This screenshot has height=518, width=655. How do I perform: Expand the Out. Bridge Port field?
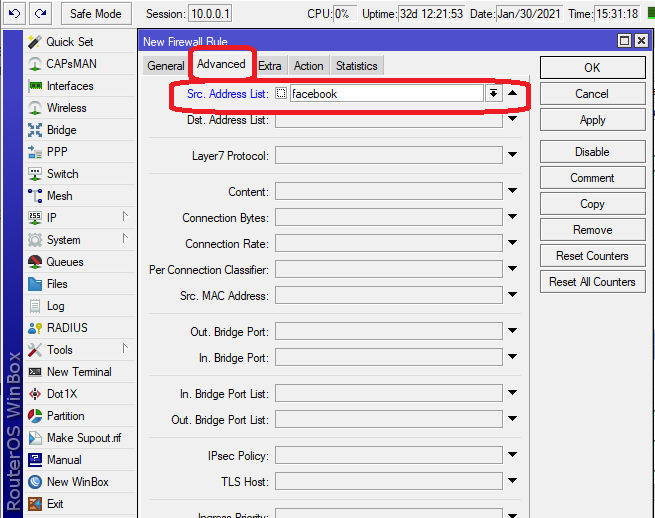513,331
